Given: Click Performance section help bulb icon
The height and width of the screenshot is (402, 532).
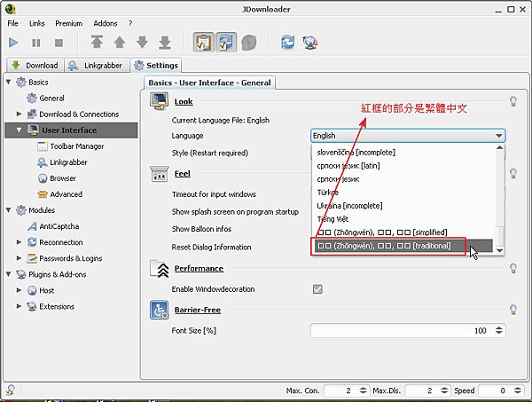Looking at the screenshot, I should (x=513, y=268).
